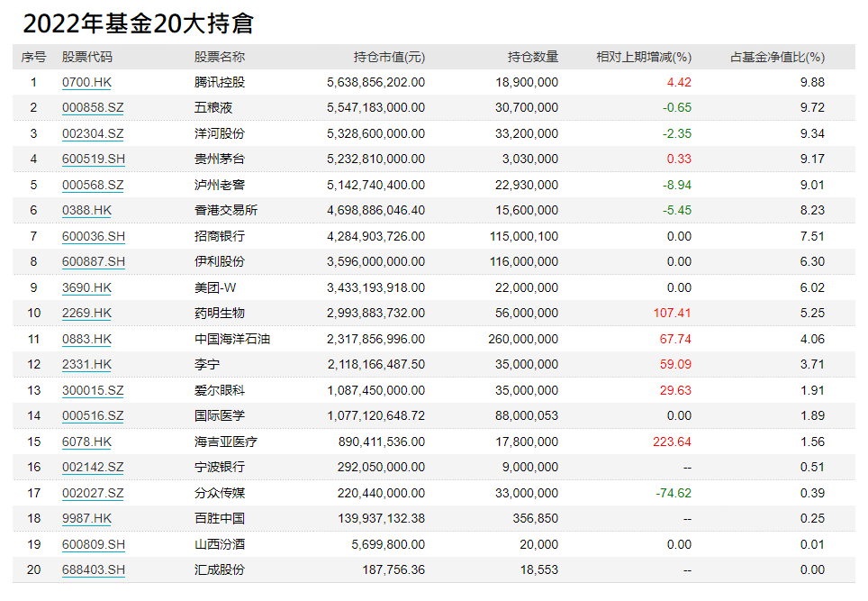Click change value -8.94
Screen dimensions: 868x601
676,185
